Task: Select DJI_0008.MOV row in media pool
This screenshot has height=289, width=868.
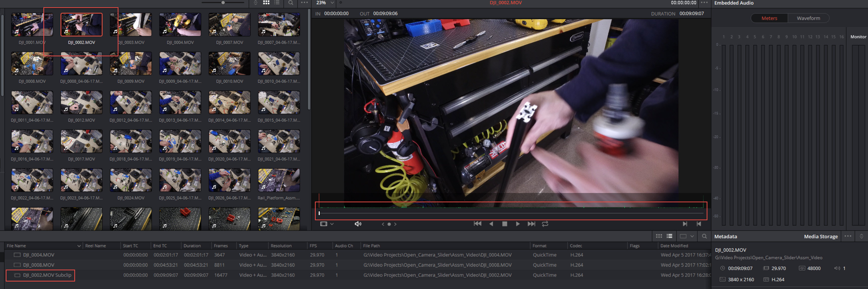Action: tap(357, 265)
